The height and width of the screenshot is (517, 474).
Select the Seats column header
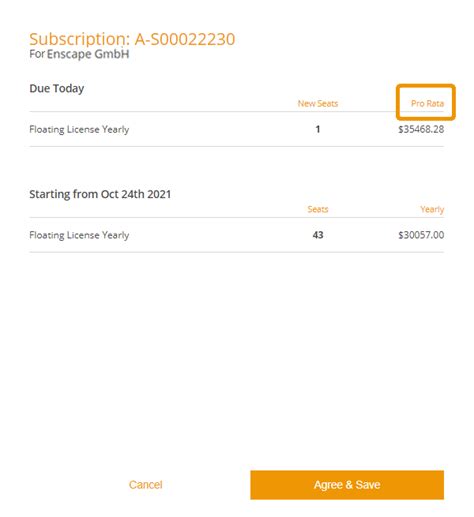318,209
